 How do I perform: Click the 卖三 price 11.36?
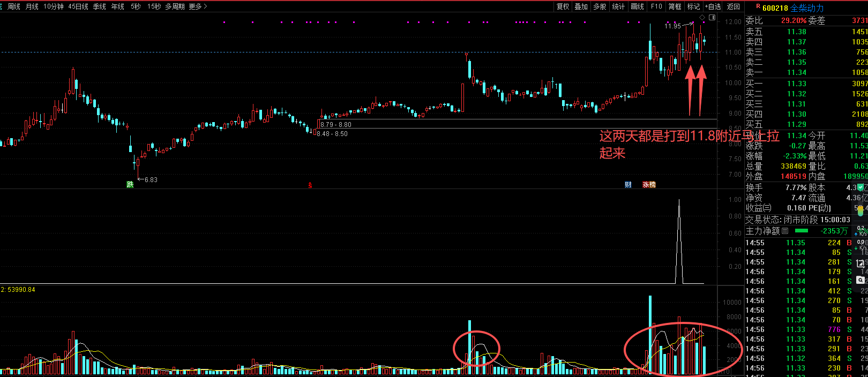click(796, 52)
